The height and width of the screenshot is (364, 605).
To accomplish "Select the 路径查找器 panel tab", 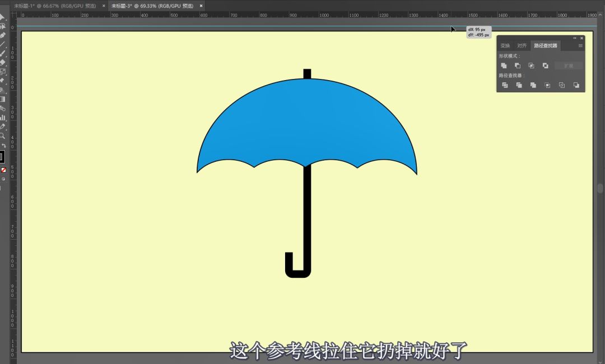I will (x=546, y=46).
